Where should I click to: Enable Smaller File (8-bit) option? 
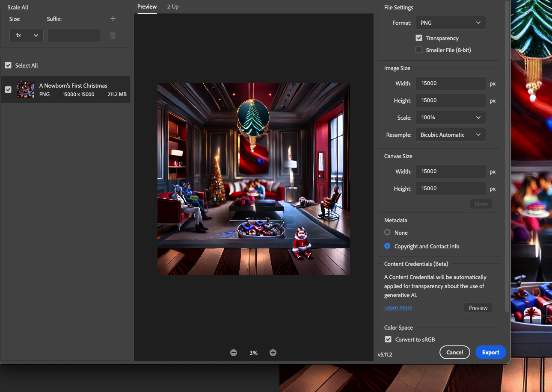419,50
